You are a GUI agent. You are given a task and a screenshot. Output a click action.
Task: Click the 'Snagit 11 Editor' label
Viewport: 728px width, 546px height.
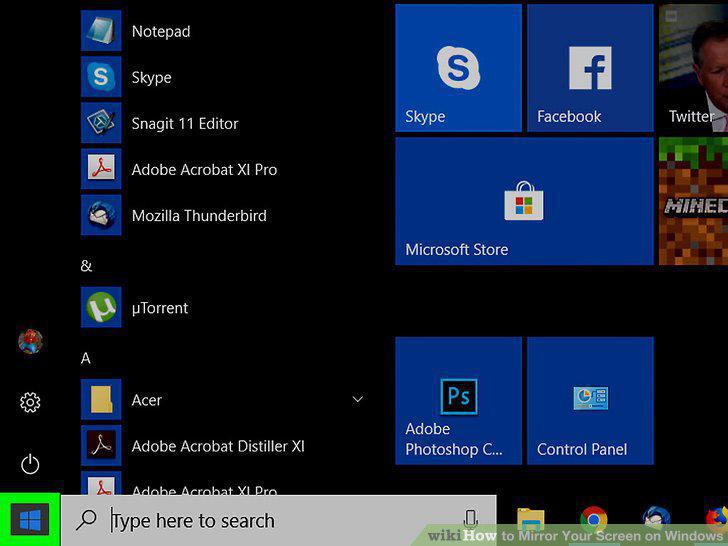185,124
